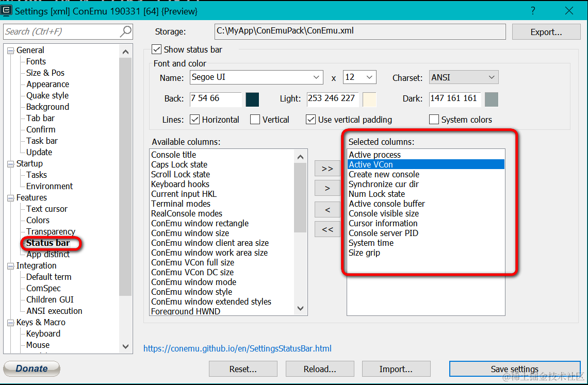Click the Export button
The height and width of the screenshot is (385, 588).
(546, 32)
